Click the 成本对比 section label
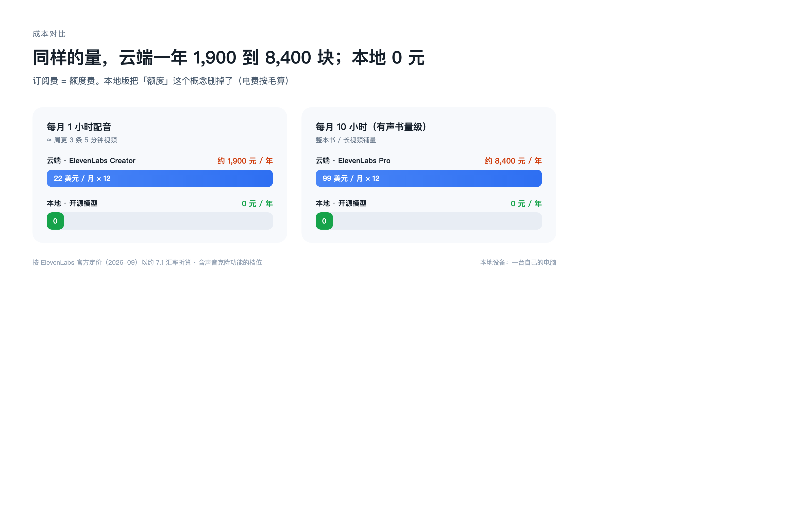The width and height of the screenshot is (812, 508). click(x=49, y=34)
